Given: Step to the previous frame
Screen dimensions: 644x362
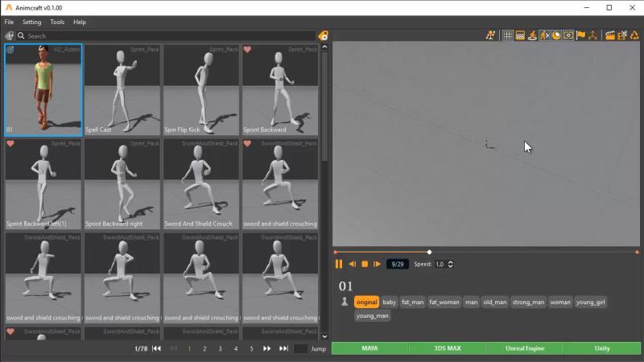Looking at the screenshot, I should coord(352,264).
